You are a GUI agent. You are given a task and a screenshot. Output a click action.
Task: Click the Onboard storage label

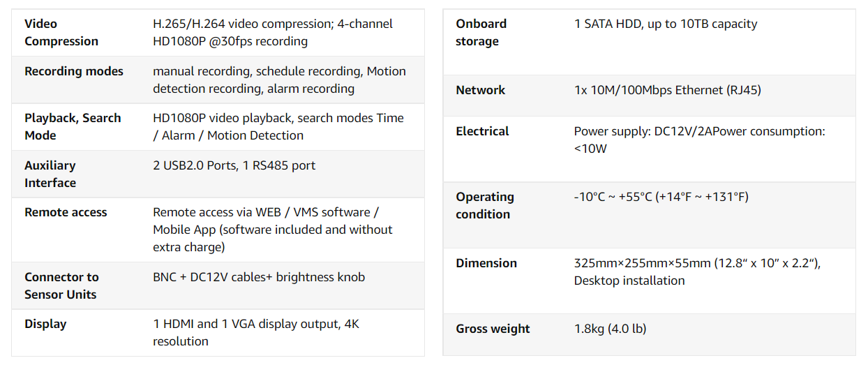coord(481,32)
